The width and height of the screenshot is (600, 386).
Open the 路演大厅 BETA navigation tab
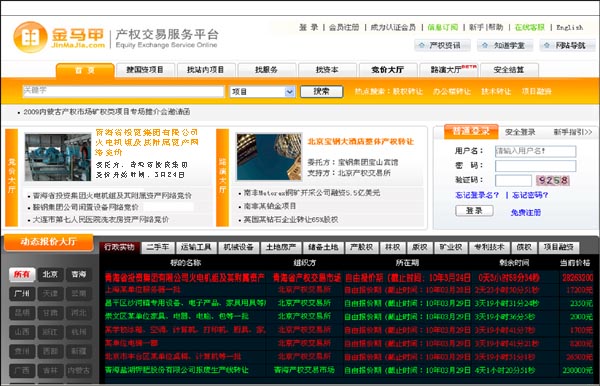point(448,70)
